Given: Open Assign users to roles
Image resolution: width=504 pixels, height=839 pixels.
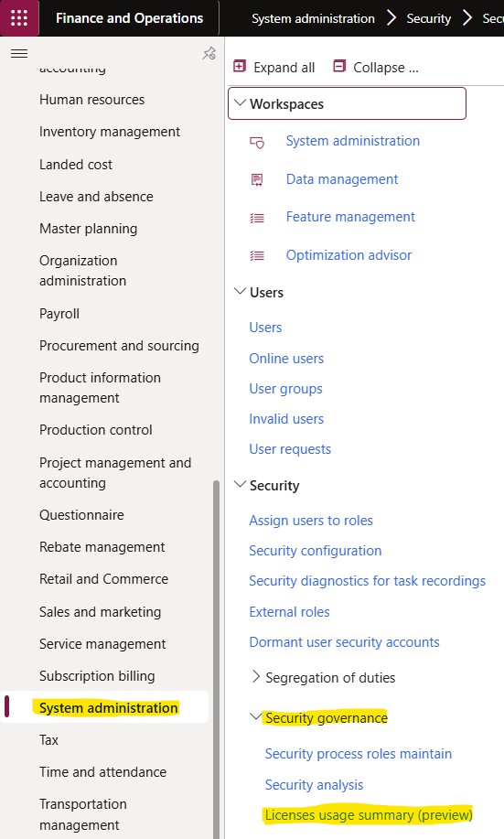Looking at the screenshot, I should 311,521.
